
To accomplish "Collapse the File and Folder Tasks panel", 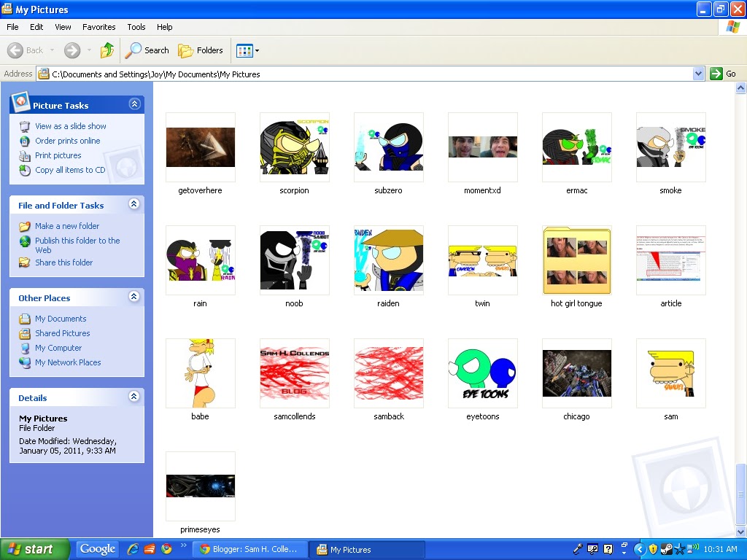I will tap(134, 204).
